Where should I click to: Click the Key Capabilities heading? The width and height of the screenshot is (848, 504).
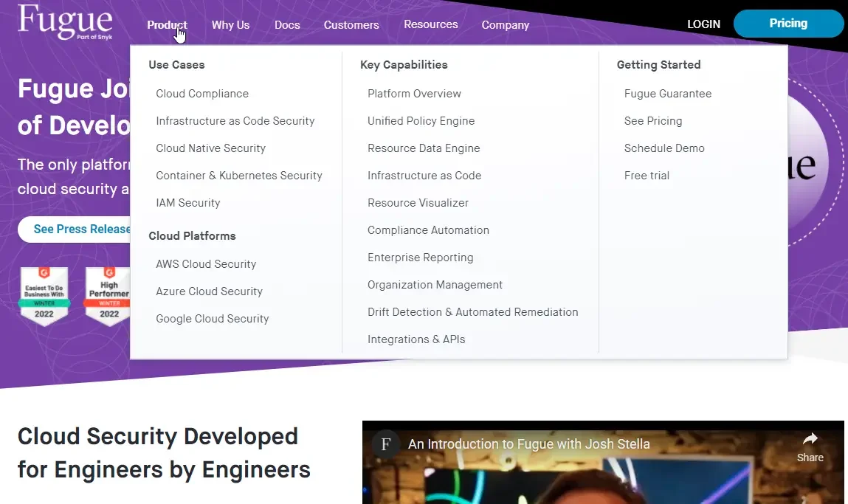(404, 65)
